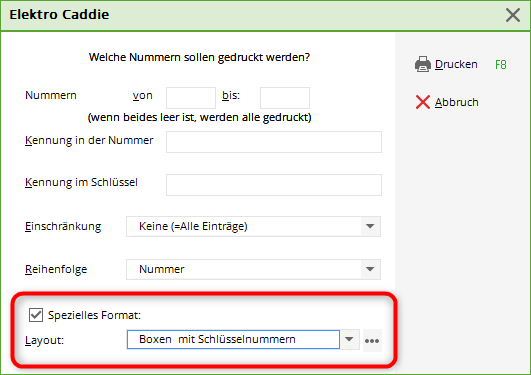
Task: Open layout editor via three-dots button
Action: pyautogui.click(x=372, y=340)
